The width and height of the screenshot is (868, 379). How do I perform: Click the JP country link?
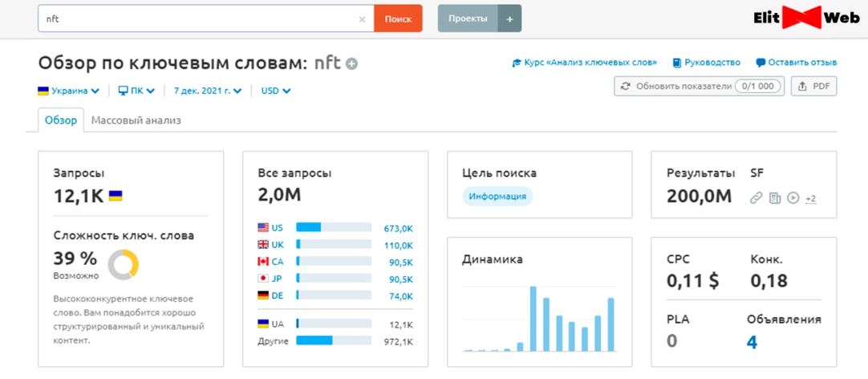(276, 278)
